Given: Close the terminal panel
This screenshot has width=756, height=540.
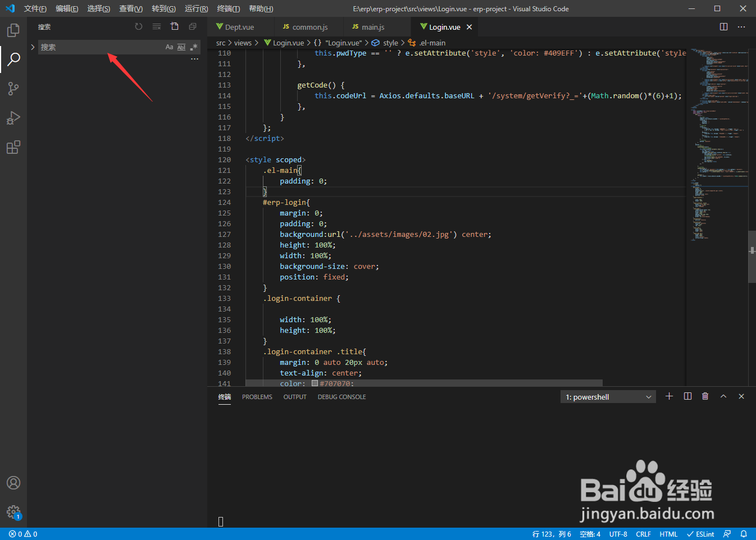Looking at the screenshot, I should 741,396.
